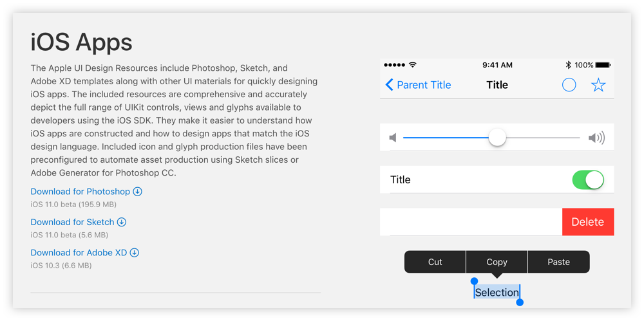
Task: Select Cut in the edit menu
Action: (435, 262)
